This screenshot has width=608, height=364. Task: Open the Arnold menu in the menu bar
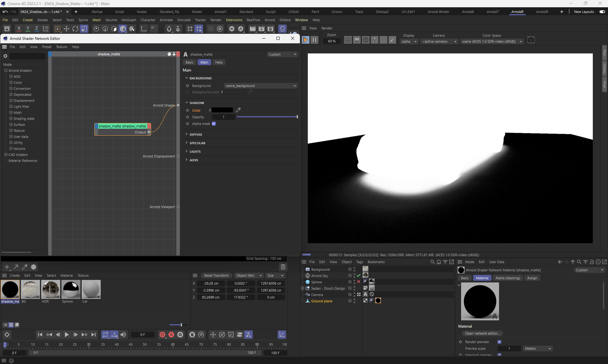[270, 20]
